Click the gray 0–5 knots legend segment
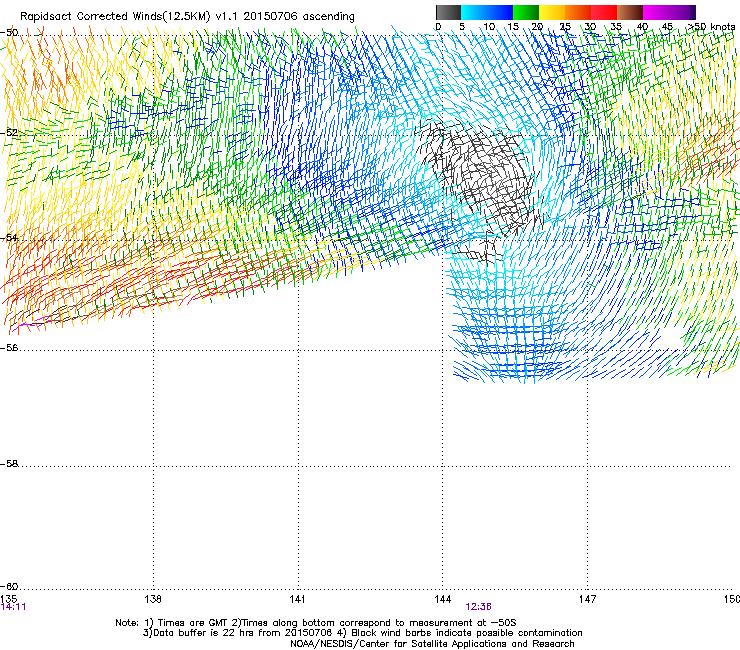The image size is (740, 650). point(448,12)
